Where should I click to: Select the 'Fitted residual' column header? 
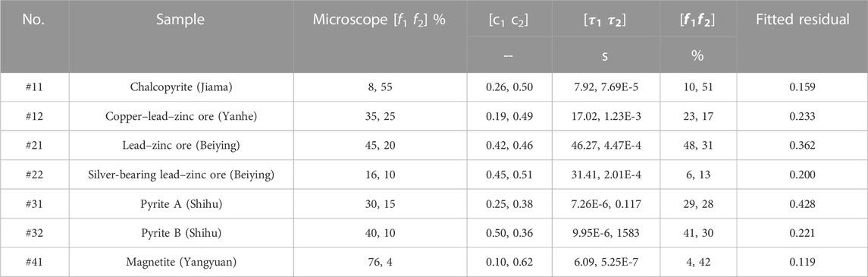(802, 20)
